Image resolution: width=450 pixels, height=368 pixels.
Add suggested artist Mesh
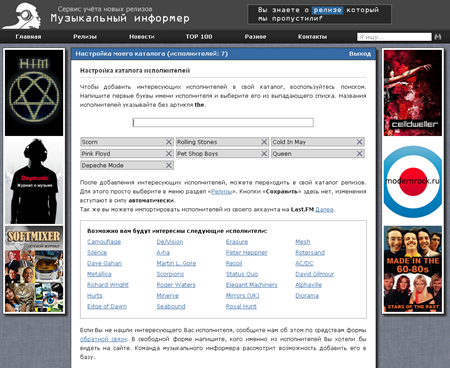[303, 242]
